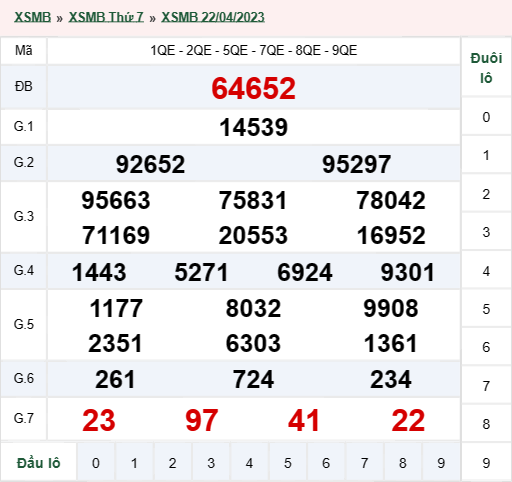Select Đầu lô digit 2 cell
Screen dimensions: 512x482
(172, 463)
